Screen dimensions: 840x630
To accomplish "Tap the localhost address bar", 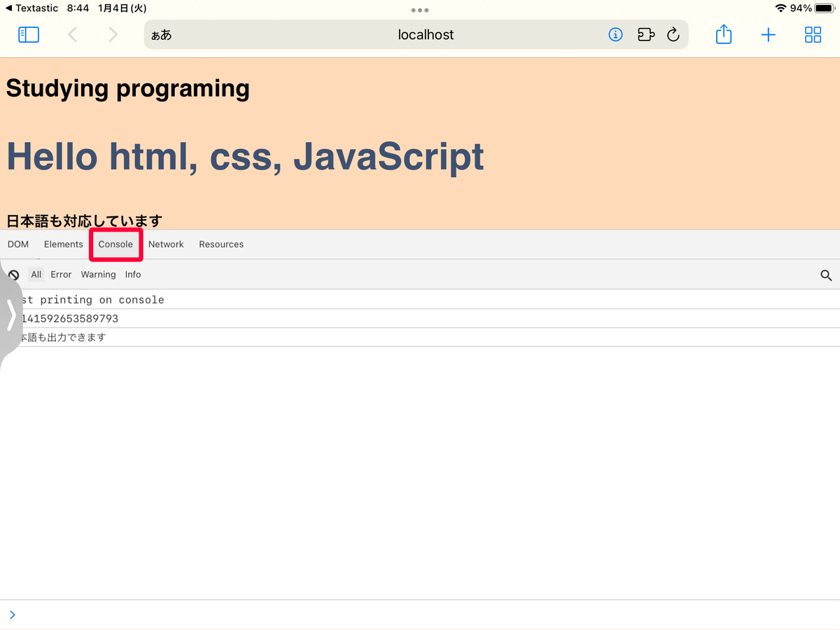I will pos(416,34).
